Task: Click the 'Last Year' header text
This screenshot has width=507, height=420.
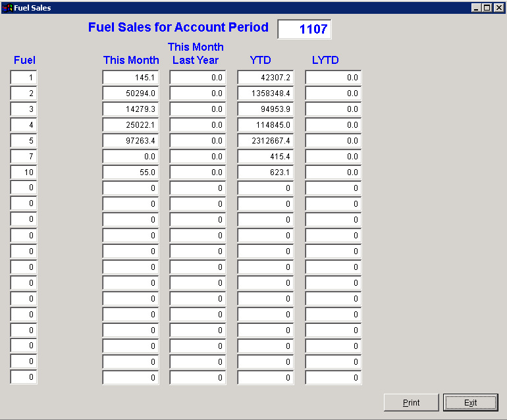Action: pyautogui.click(x=196, y=60)
